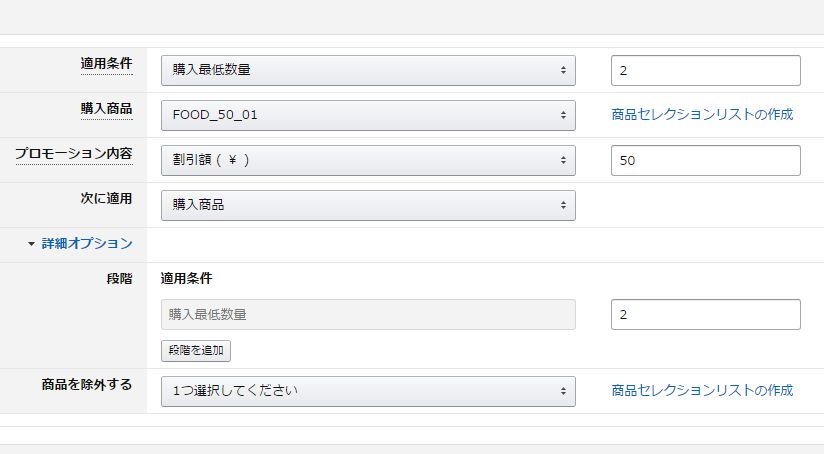Click the arrows icon on 商品を除外する dropdown

tap(563, 391)
